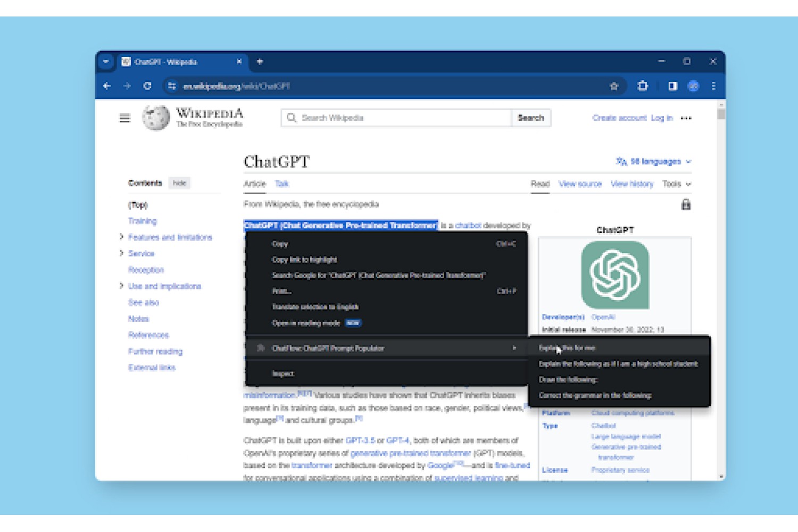This screenshot has height=532, width=798.
Task: Open the GPT-3.5 link
Action: (x=360, y=440)
